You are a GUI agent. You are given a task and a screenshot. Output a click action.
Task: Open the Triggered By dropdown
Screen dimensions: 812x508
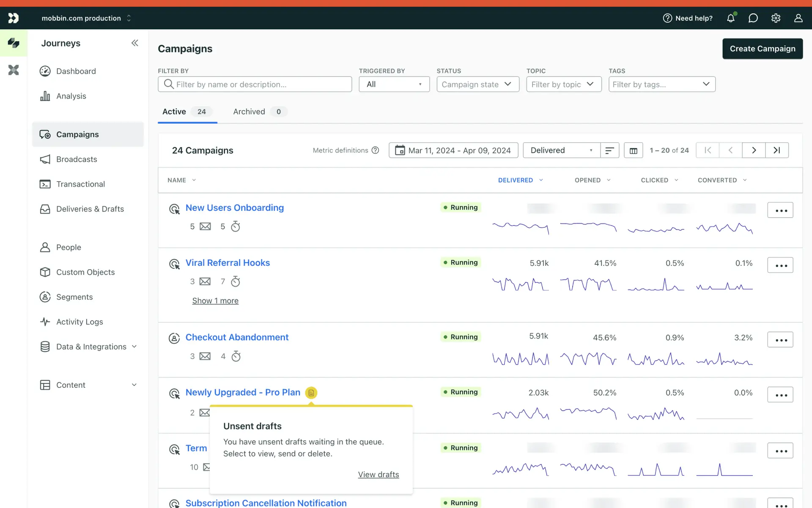click(x=394, y=84)
